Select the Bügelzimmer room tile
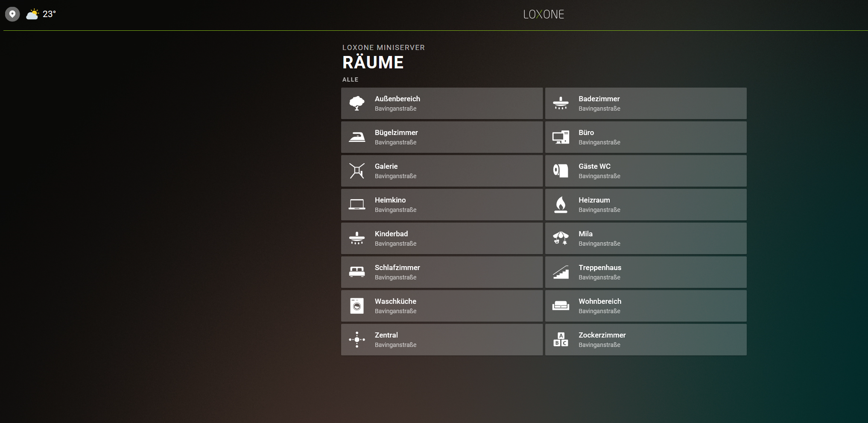868x423 pixels. [x=442, y=137]
